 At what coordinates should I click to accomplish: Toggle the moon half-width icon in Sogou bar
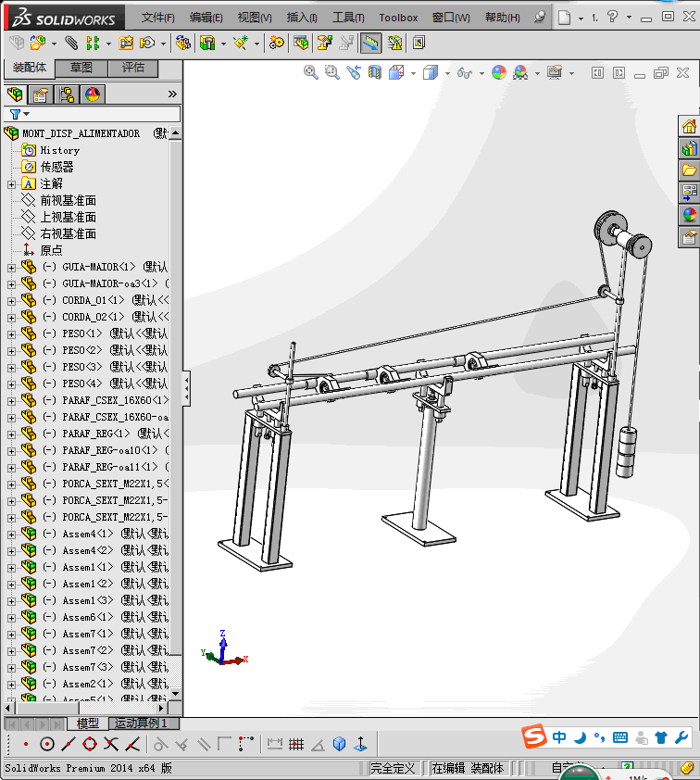tap(581, 737)
